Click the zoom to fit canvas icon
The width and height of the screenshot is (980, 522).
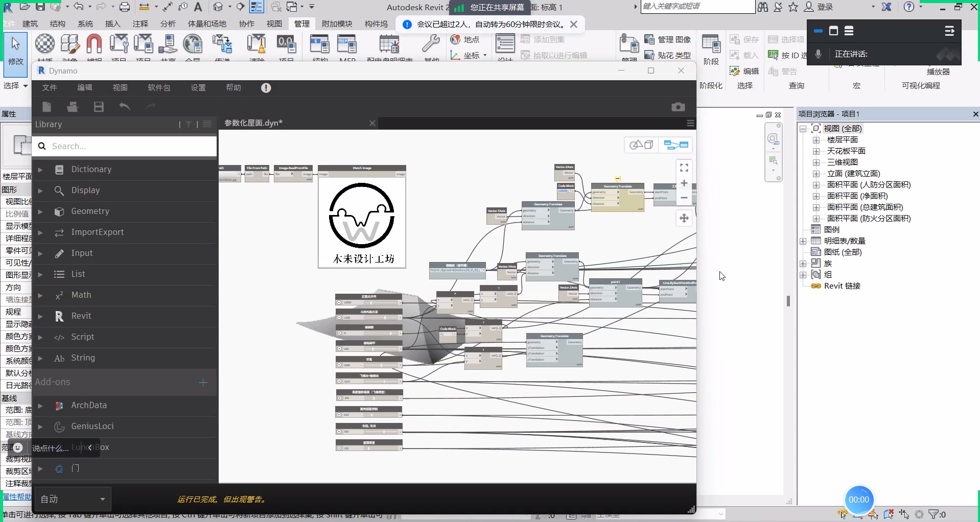pyautogui.click(x=684, y=168)
